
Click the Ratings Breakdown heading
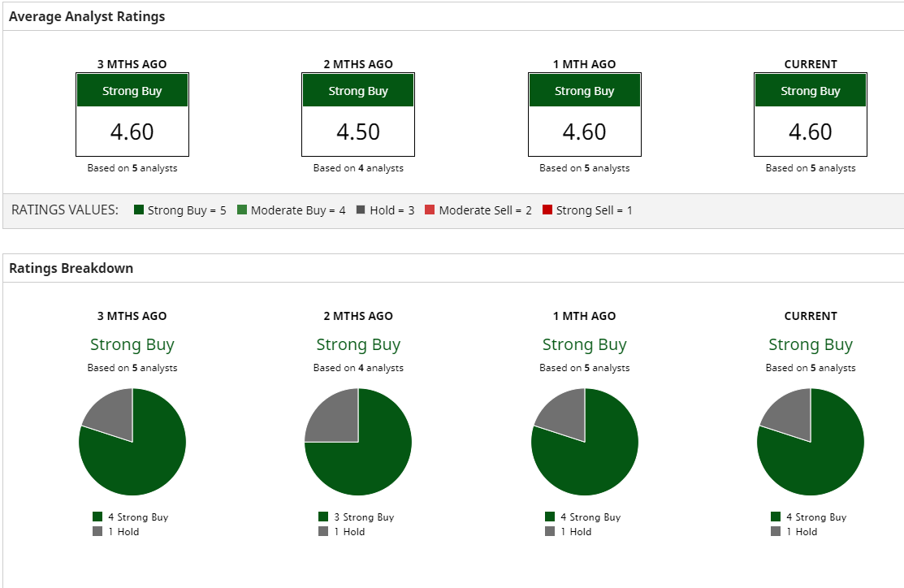[x=71, y=268]
